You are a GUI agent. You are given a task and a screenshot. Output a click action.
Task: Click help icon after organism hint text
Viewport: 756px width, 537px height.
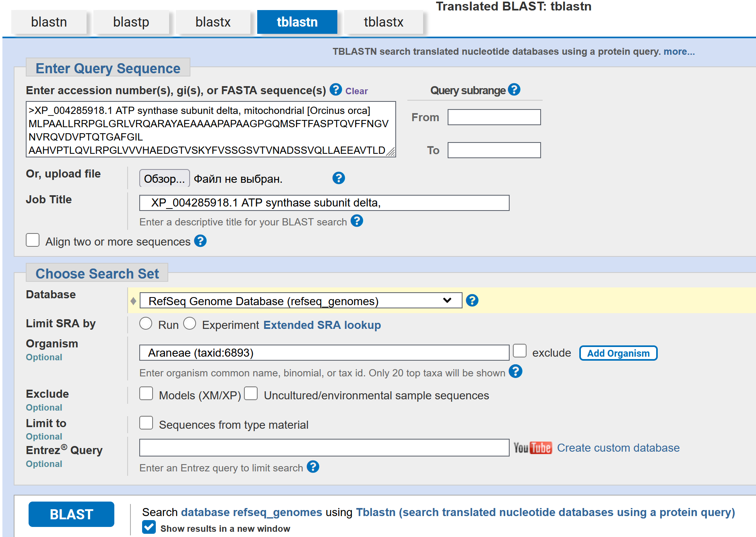click(515, 372)
